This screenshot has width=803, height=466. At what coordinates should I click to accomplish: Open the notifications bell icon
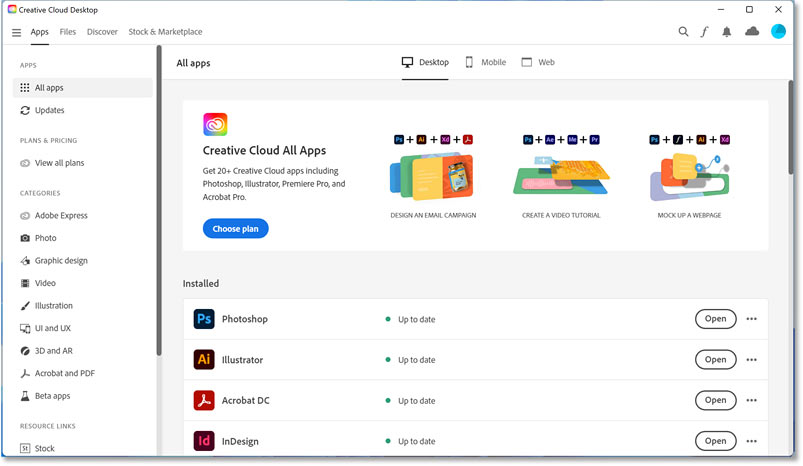pos(727,32)
